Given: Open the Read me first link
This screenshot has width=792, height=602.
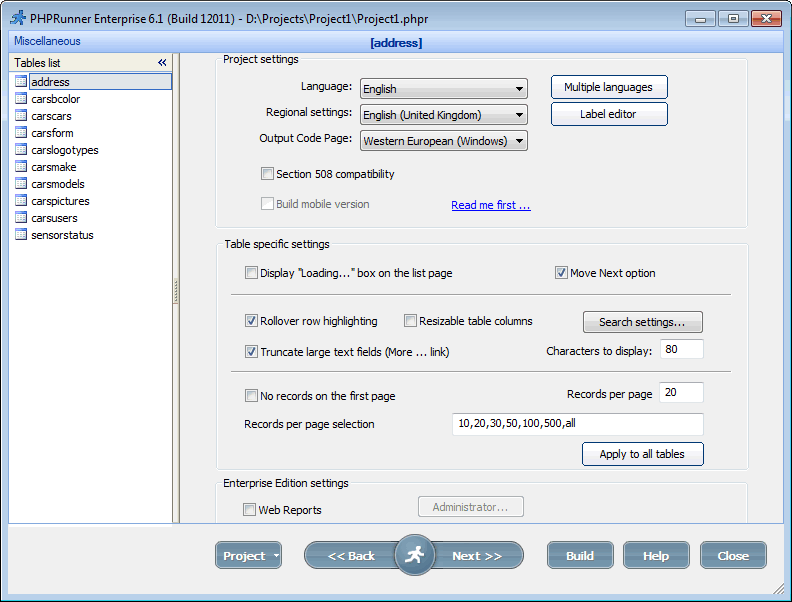Looking at the screenshot, I should (490, 205).
